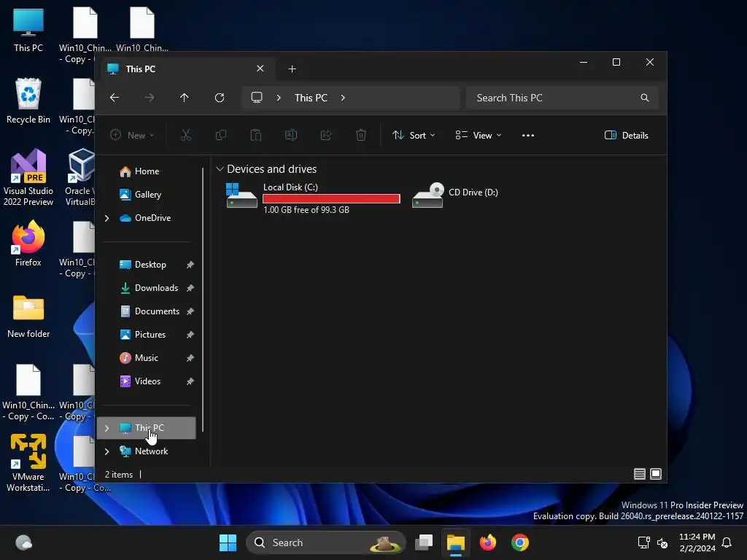Open Desktop in navigation pane
The height and width of the screenshot is (560, 747).
[150, 265]
